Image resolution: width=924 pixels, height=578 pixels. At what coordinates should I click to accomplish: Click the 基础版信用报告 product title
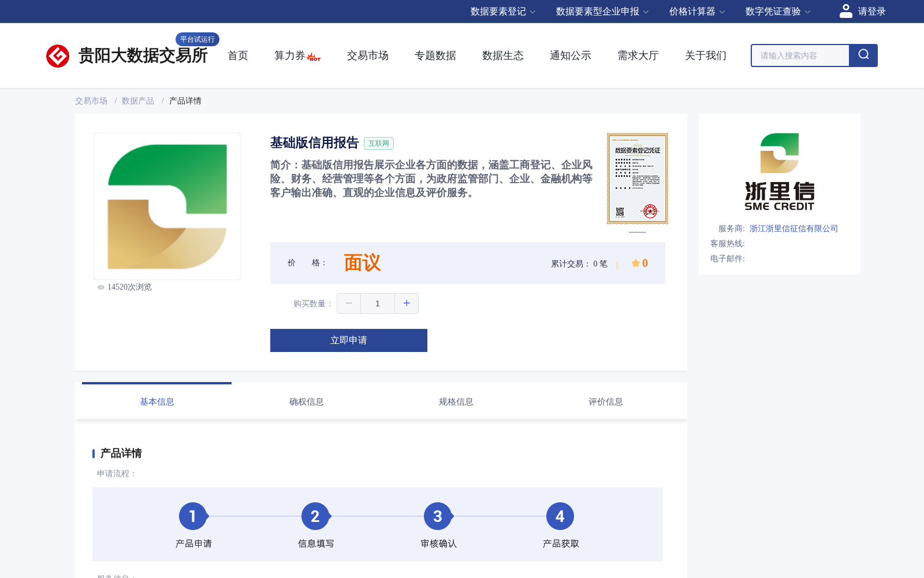click(315, 143)
